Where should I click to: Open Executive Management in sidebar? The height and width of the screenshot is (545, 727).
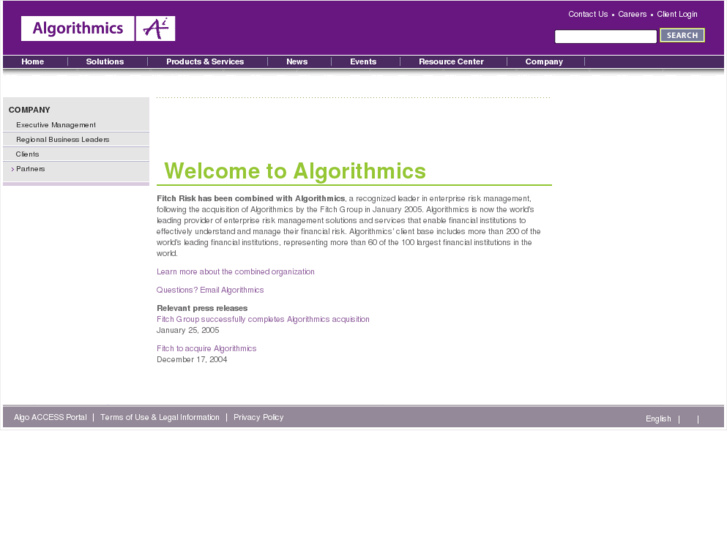click(56, 125)
